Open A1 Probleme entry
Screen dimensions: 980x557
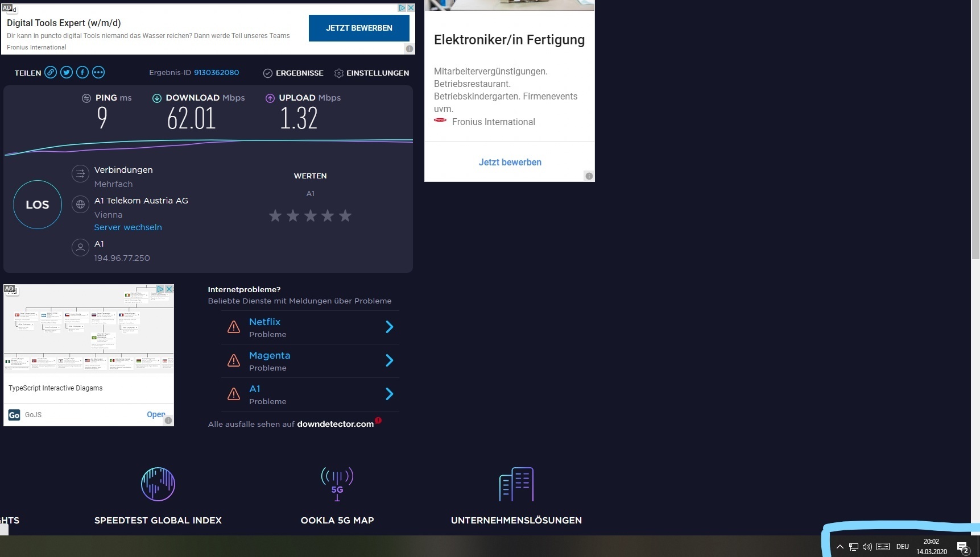point(310,394)
